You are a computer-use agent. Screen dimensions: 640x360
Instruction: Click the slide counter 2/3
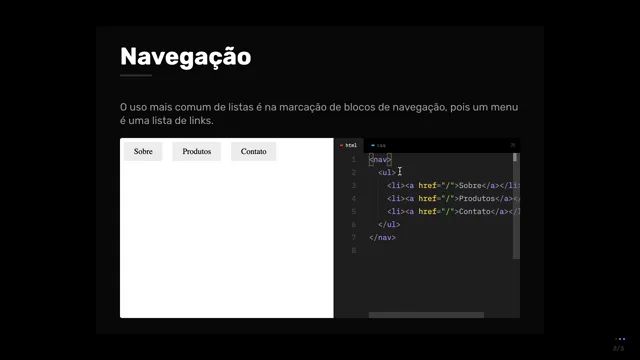coord(618,349)
